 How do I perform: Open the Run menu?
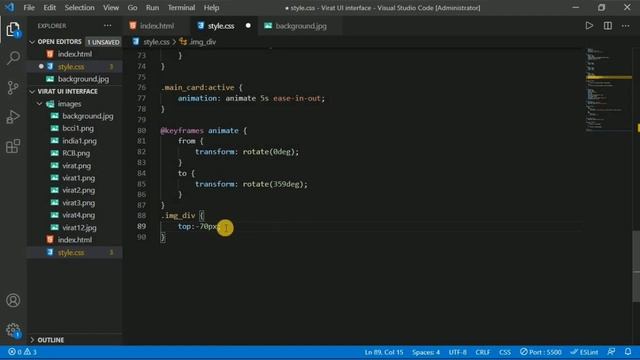pyautogui.click(x=152, y=7)
